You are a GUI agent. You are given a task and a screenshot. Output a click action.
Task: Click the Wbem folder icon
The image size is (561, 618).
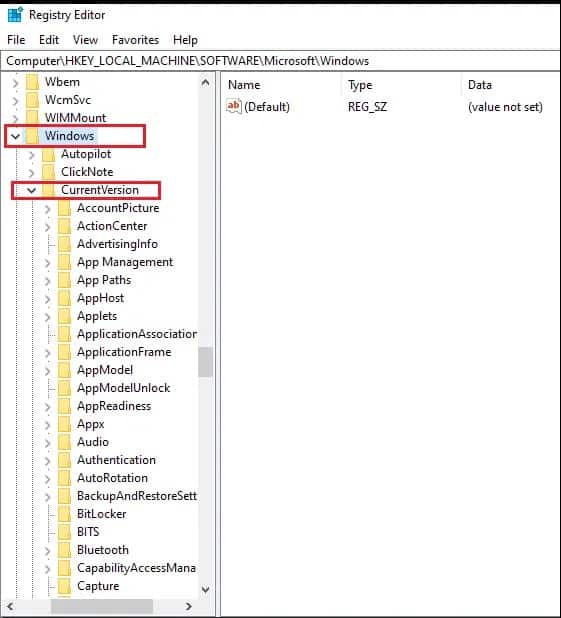(x=32, y=82)
